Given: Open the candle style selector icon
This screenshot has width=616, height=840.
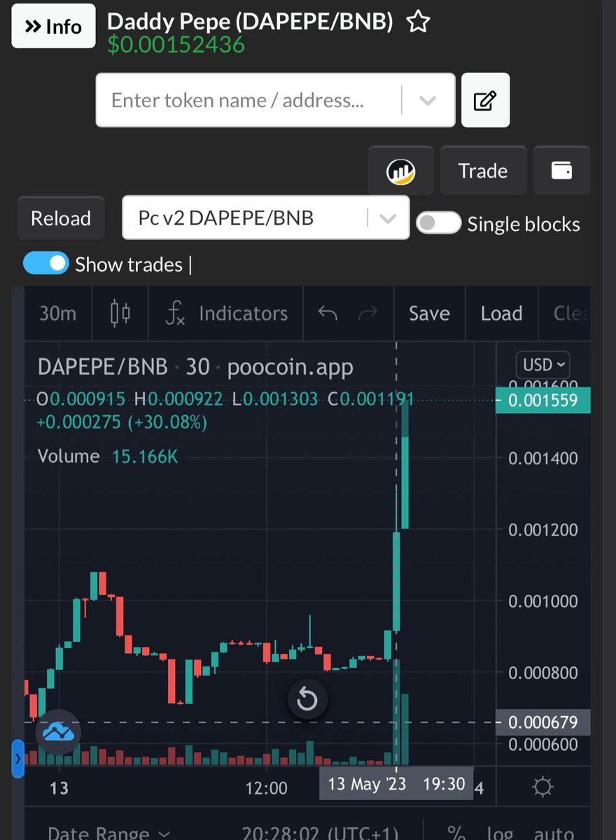Looking at the screenshot, I should click(x=119, y=314).
